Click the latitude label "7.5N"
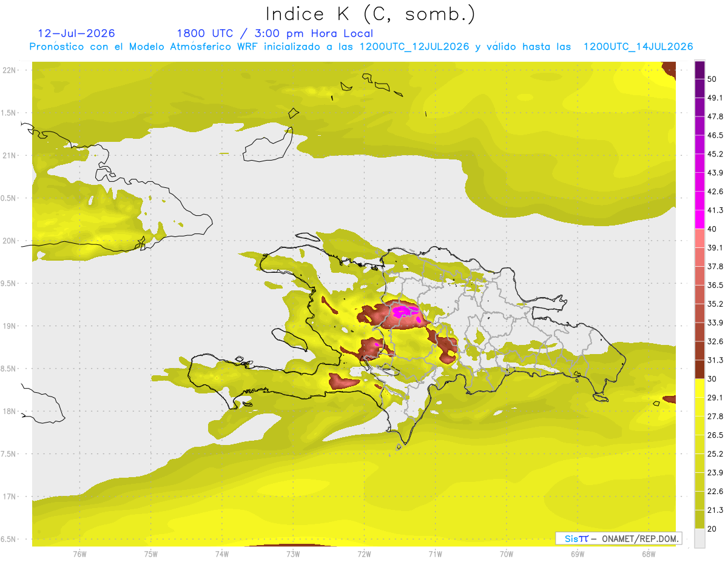The height and width of the screenshot is (562, 728). 9,454
